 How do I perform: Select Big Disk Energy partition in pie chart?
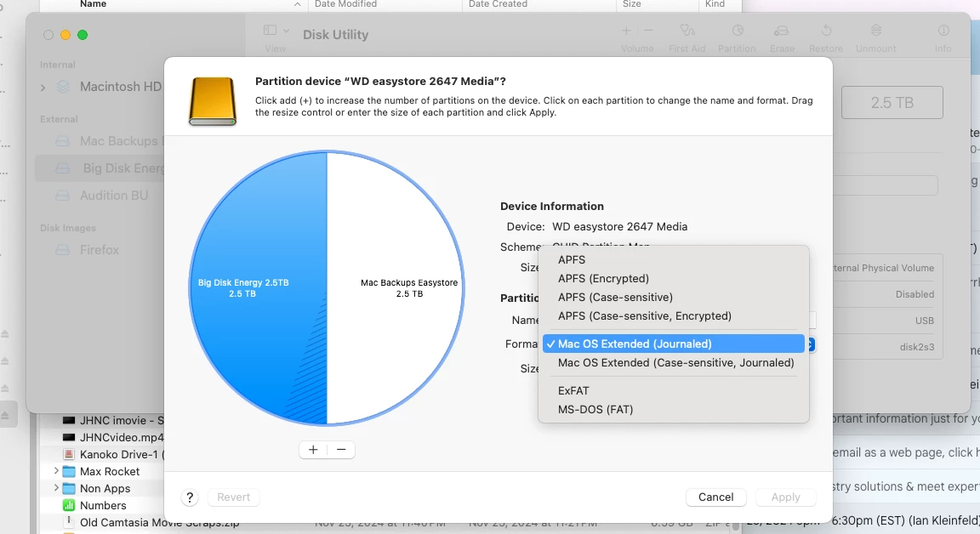[x=256, y=288]
